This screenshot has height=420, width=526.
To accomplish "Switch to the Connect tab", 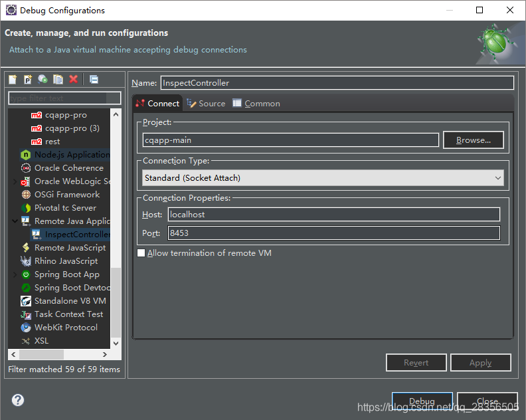I will pos(157,104).
